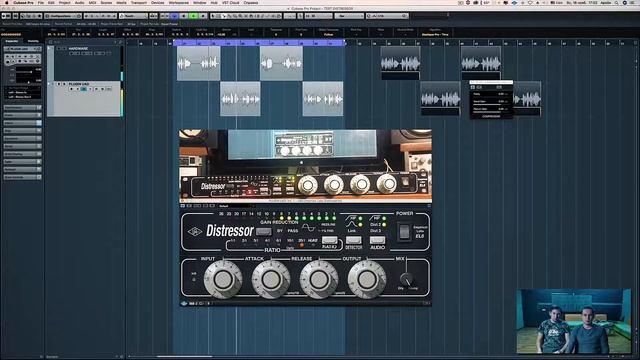
Task: Solo the PLUGIN UAD track
Action: (x=64, y=84)
